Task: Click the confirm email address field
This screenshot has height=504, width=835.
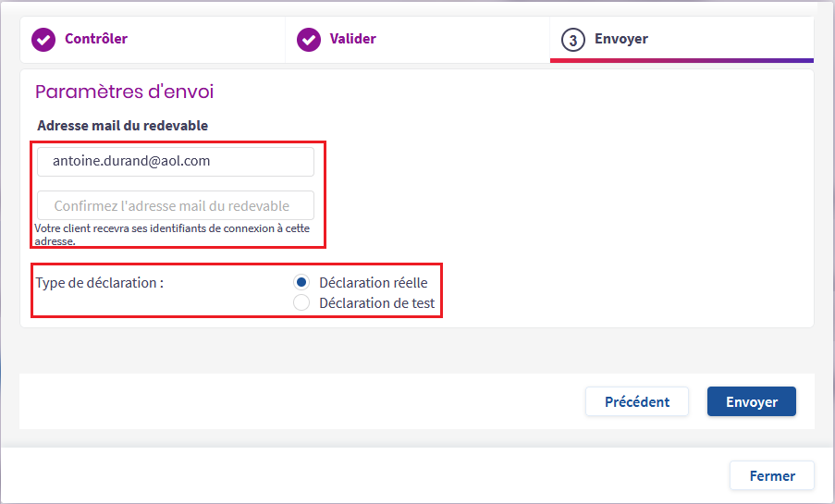Action: (176, 205)
